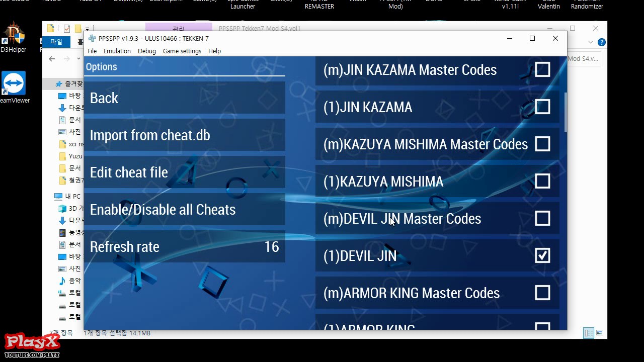Enable (m)DEVIL JIN Master Codes checkbox
644x362 pixels.
(x=542, y=218)
